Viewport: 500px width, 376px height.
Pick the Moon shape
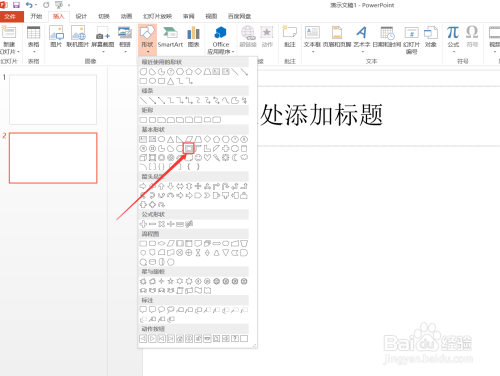(235, 157)
